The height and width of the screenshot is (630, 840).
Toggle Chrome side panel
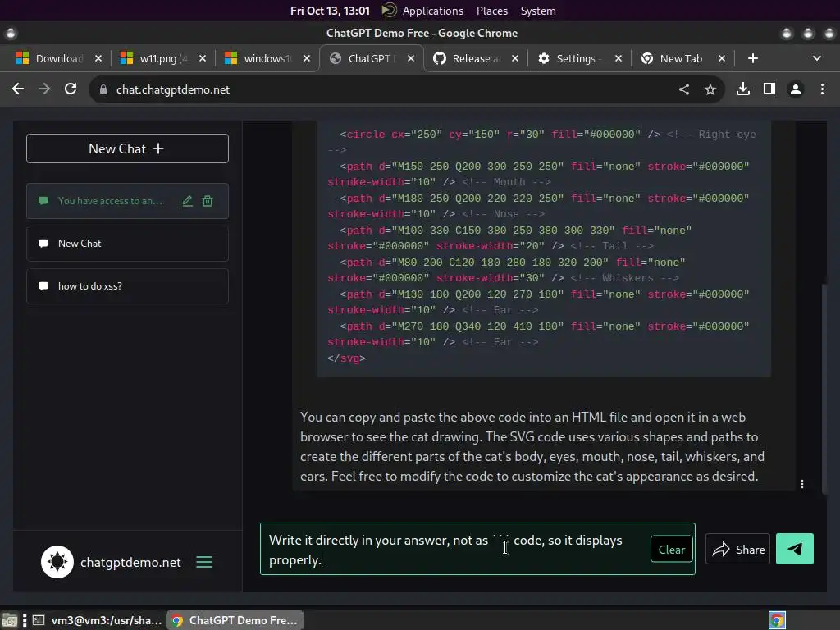coord(769,89)
